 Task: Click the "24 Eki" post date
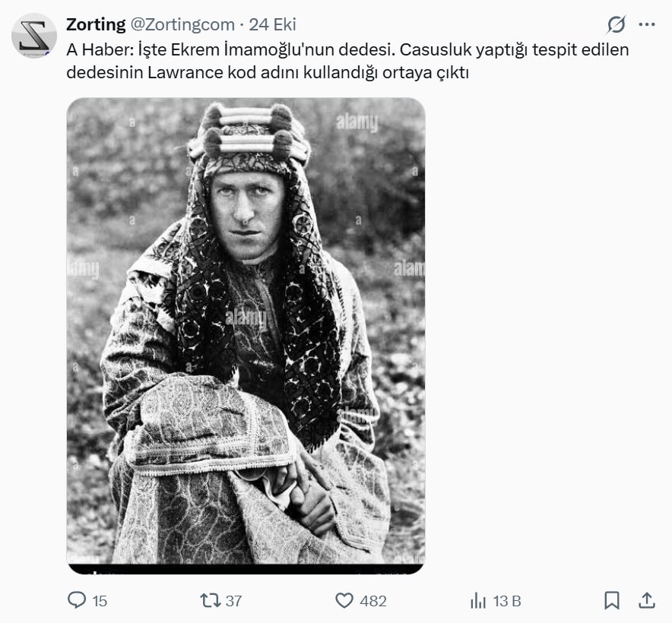273,24
